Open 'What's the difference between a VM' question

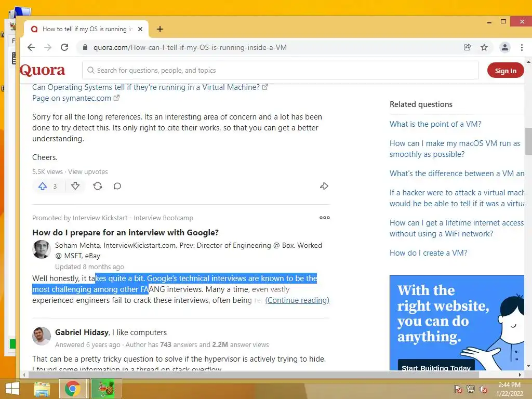click(457, 174)
